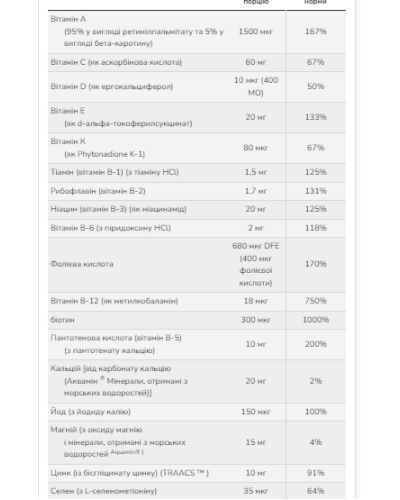This screenshot has width=400, height=500.
Task: Select the Цинк TRAACS row label
Action: tap(130, 473)
